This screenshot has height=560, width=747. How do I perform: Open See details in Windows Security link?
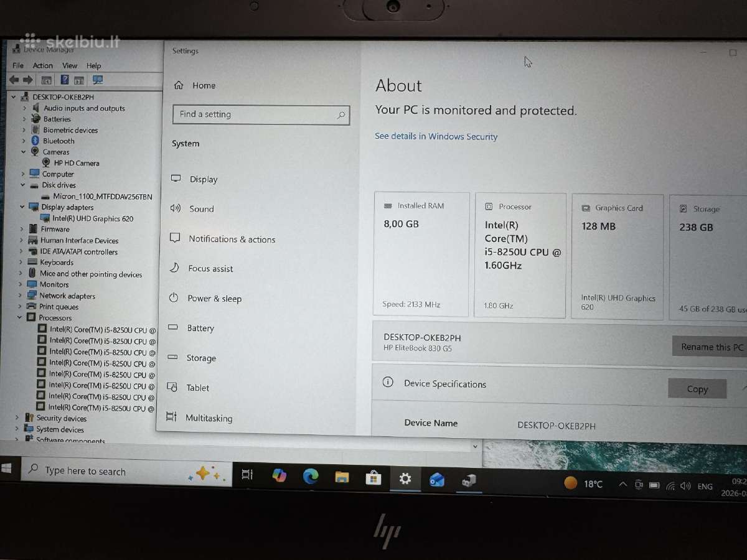pos(436,136)
